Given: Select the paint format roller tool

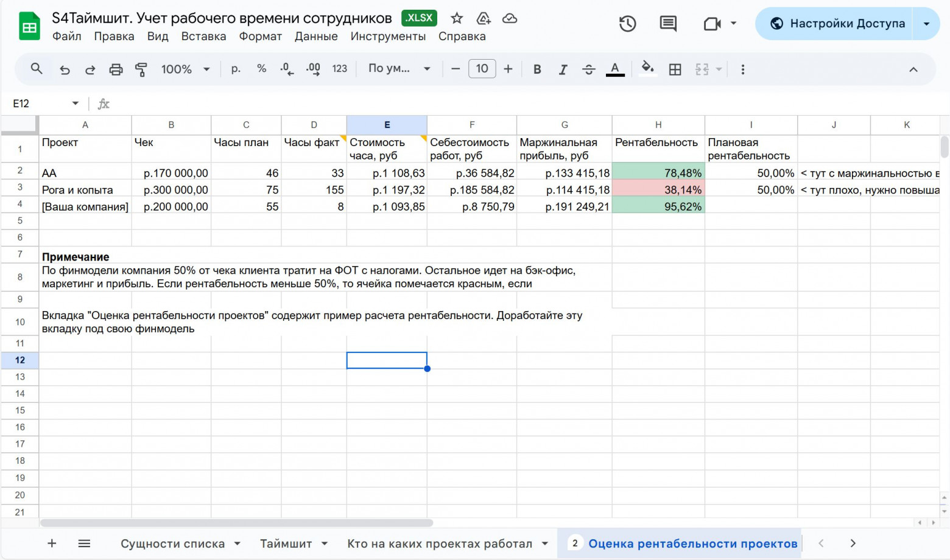Looking at the screenshot, I should [x=141, y=69].
